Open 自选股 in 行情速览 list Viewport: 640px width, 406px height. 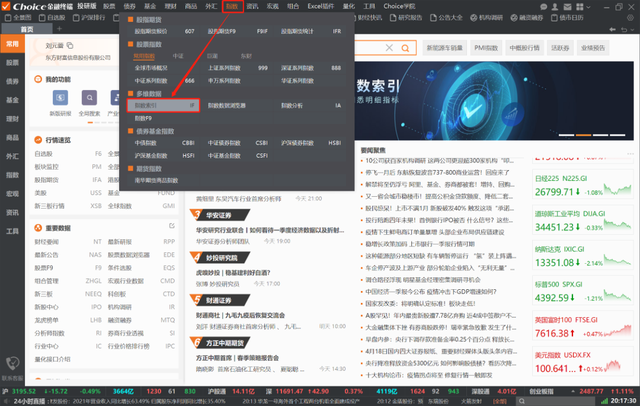click(x=44, y=154)
